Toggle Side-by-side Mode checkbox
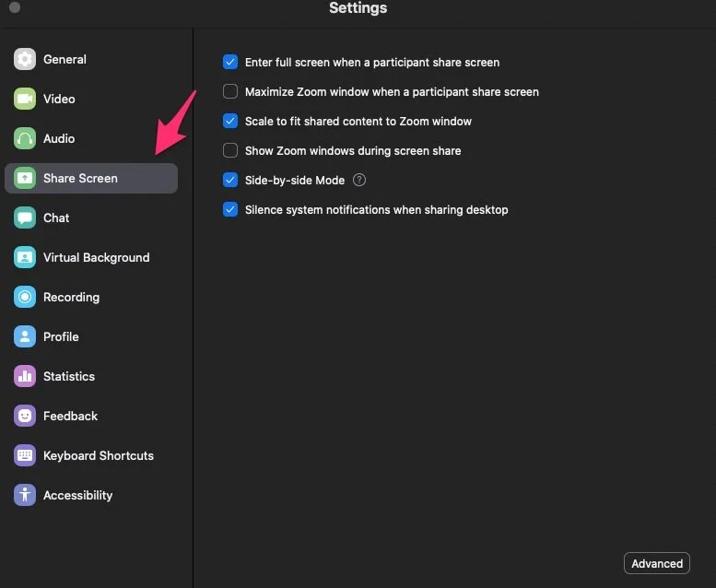The width and height of the screenshot is (716, 588). click(x=230, y=180)
